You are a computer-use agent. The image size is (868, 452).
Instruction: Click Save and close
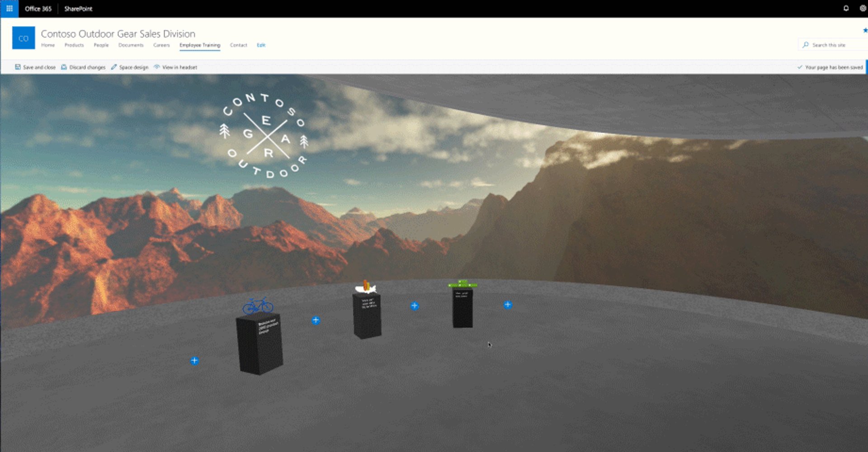click(35, 67)
